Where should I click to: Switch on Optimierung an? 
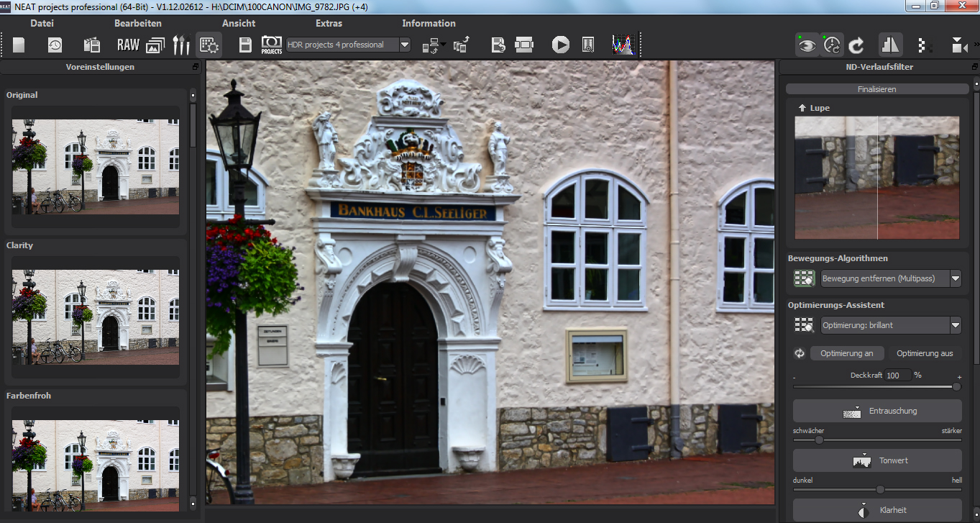(847, 353)
